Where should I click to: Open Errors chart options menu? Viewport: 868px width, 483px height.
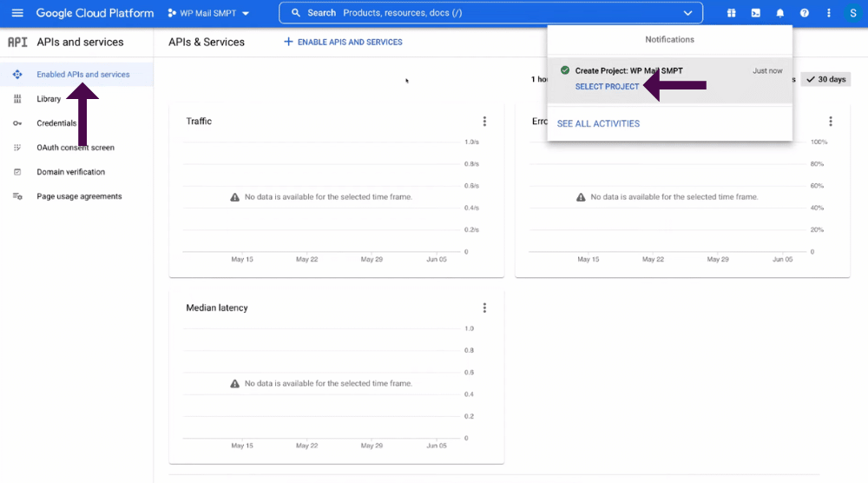pos(831,122)
